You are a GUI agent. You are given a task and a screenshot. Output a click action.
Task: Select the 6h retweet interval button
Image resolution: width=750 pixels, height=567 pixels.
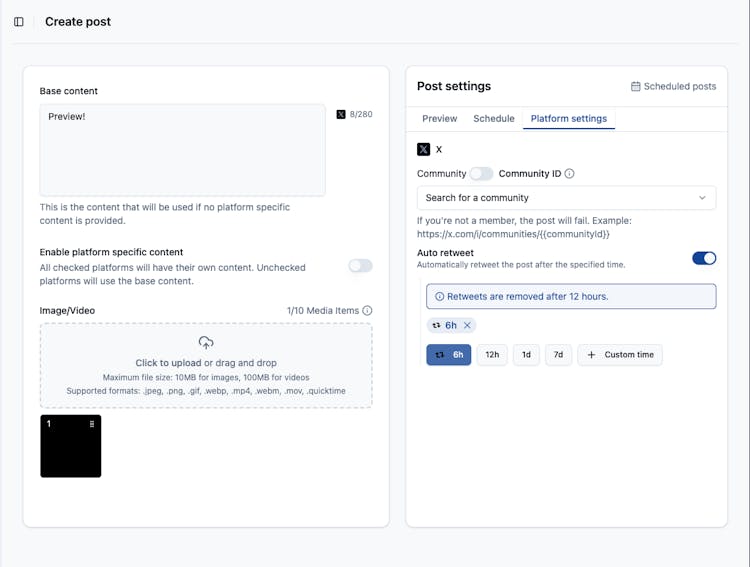coord(449,355)
